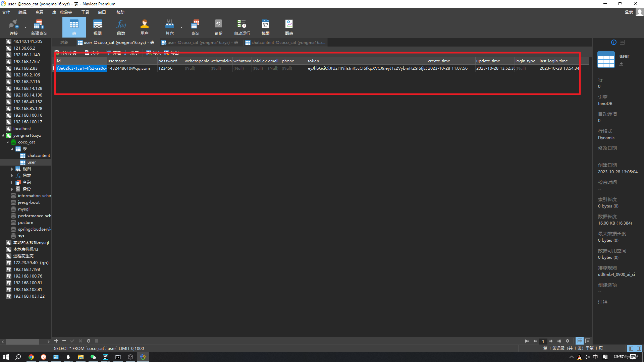The width and height of the screenshot is (644, 362).
Task: Open the 其它 toolbar dropdown arrow
Action: pos(181,27)
